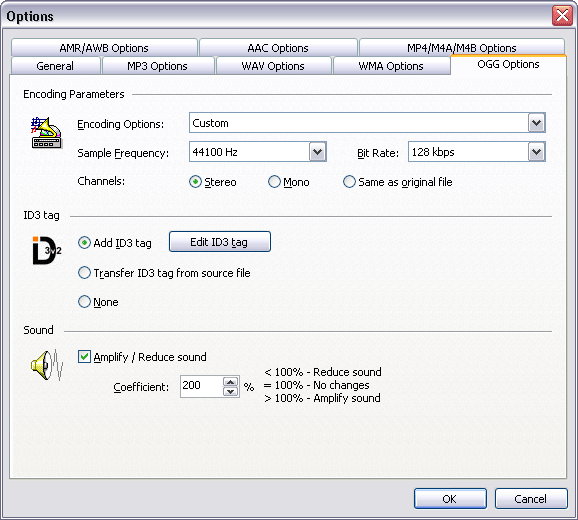This screenshot has width=578, height=520.
Task: Switch to the WMA Options tab
Action: coord(391,66)
